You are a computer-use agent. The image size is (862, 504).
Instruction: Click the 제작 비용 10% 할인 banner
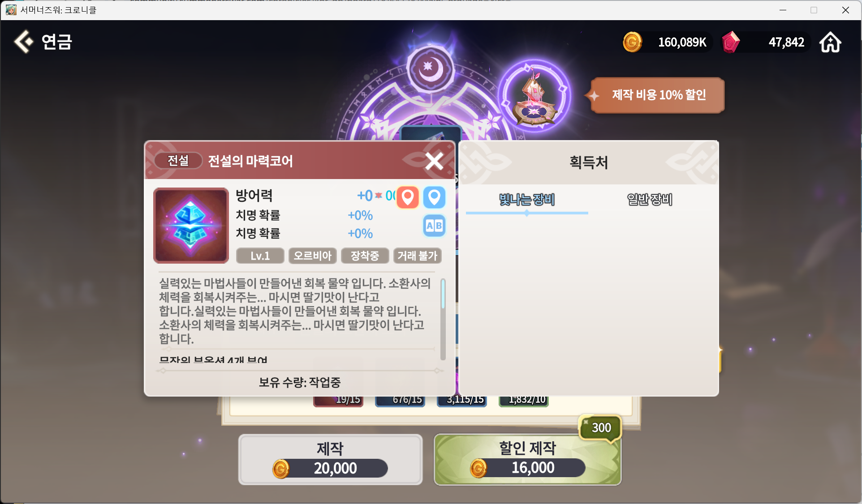click(x=657, y=95)
